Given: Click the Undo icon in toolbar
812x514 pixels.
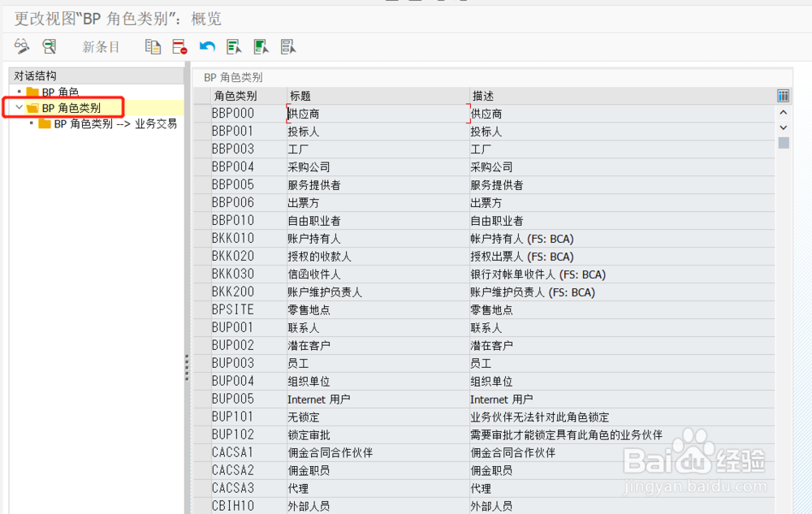Looking at the screenshot, I should click(205, 46).
